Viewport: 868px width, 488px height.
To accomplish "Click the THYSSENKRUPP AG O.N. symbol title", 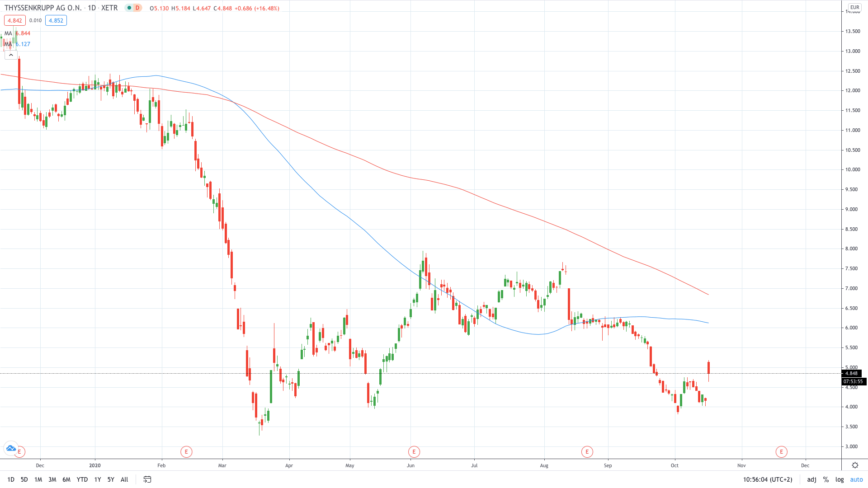I will coord(43,8).
